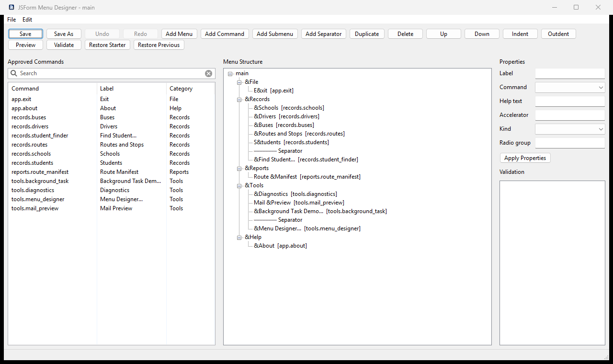The width and height of the screenshot is (613, 364).
Task: Select &Menu Designer... [tools.menu_designer] tree item
Action: tap(307, 228)
